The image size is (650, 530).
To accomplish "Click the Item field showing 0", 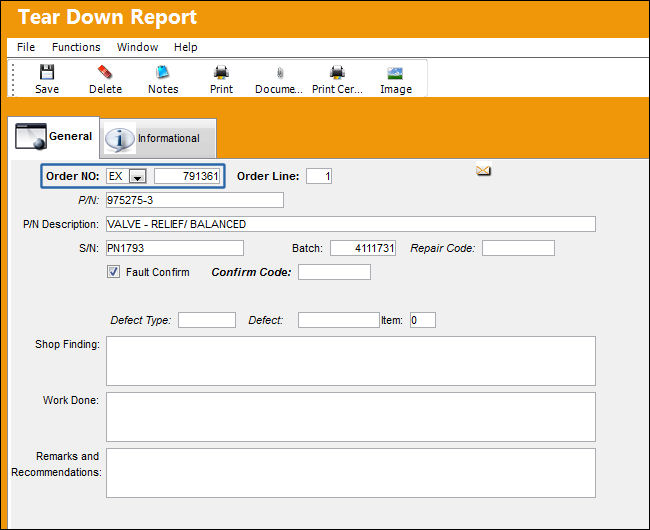I will tap(423, 320).
